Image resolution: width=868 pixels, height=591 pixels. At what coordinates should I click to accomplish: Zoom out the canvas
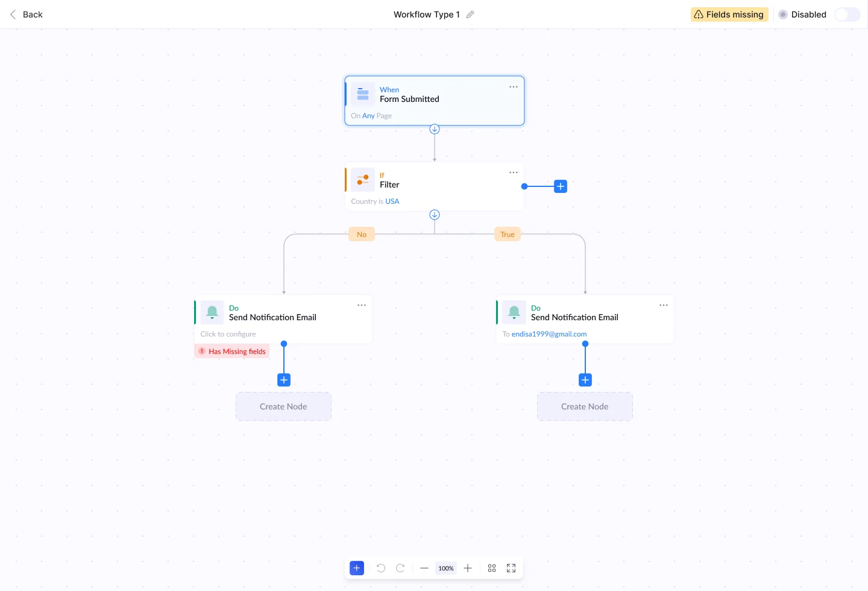424,568
